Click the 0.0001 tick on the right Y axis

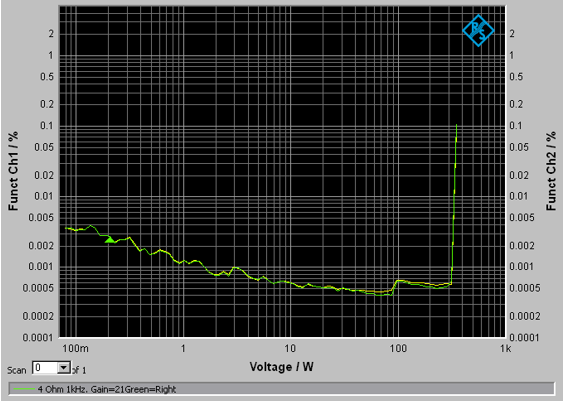tap(525, 337)
